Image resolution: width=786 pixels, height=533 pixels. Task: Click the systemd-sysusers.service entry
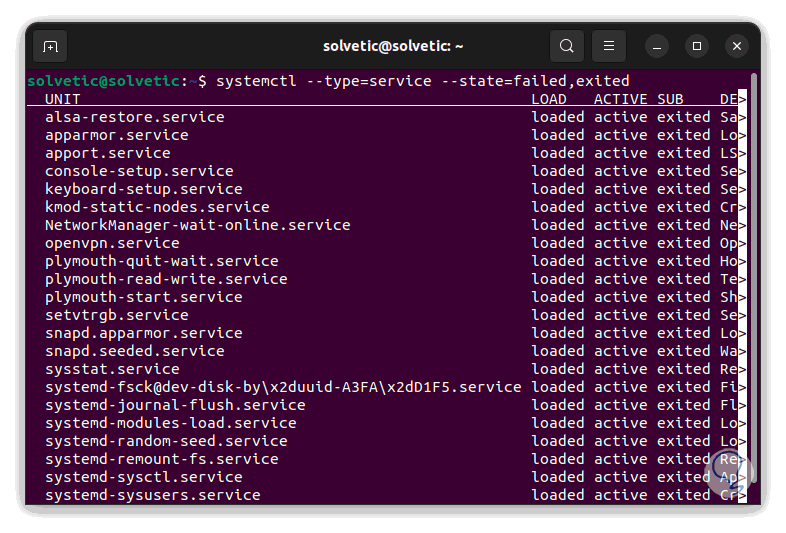(152, 495)
